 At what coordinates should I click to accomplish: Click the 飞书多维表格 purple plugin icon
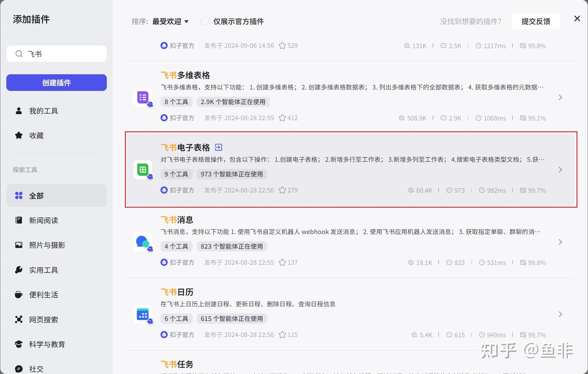(x=143, y=97)
